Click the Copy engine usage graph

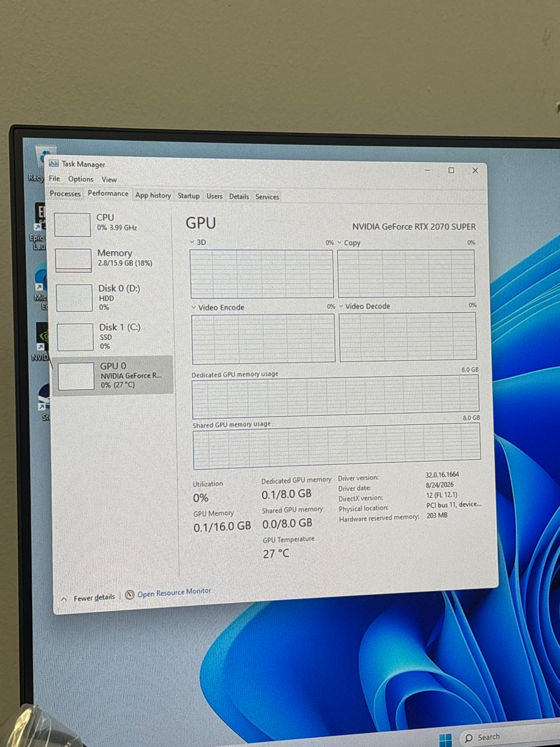coord(406,273)
